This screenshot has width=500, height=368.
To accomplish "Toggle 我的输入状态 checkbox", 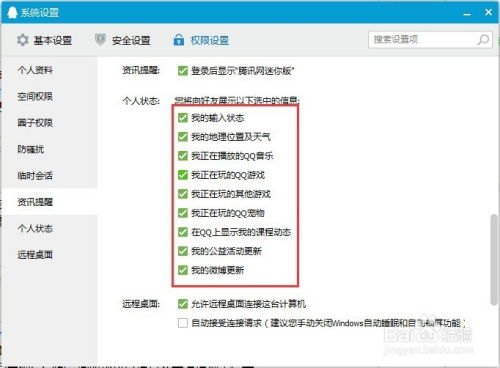I will [x=183, y=118].
